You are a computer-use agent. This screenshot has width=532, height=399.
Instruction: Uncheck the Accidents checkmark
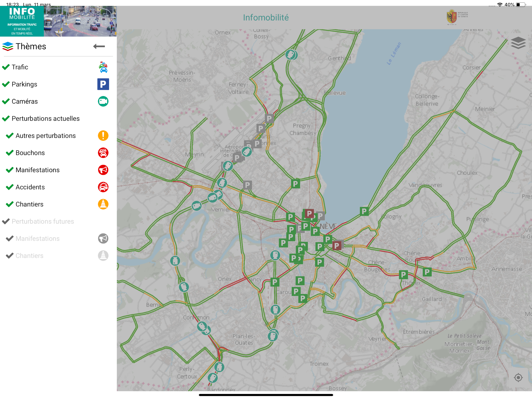10,187
